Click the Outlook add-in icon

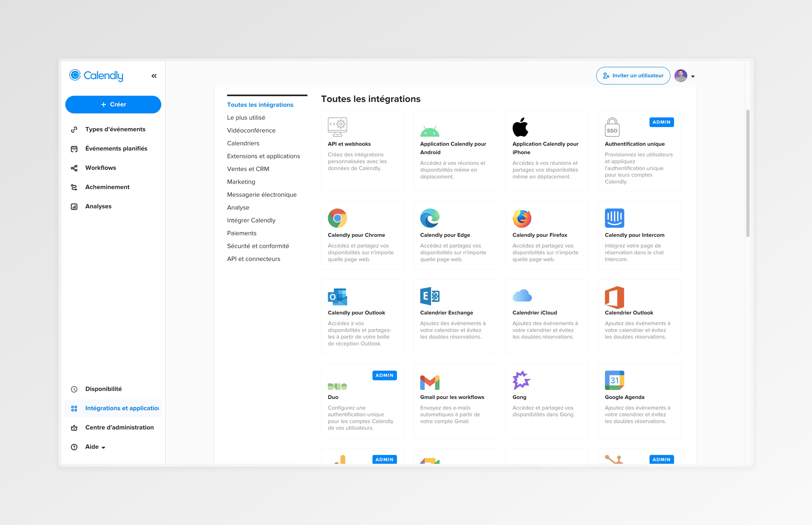click(x=337, y=297)
